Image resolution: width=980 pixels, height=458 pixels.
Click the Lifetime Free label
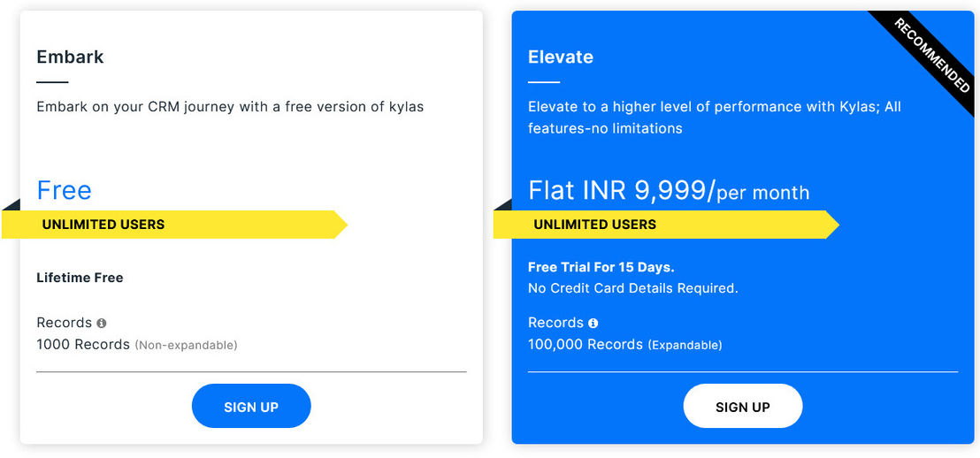pyautogui.click(x=80, y=278)
